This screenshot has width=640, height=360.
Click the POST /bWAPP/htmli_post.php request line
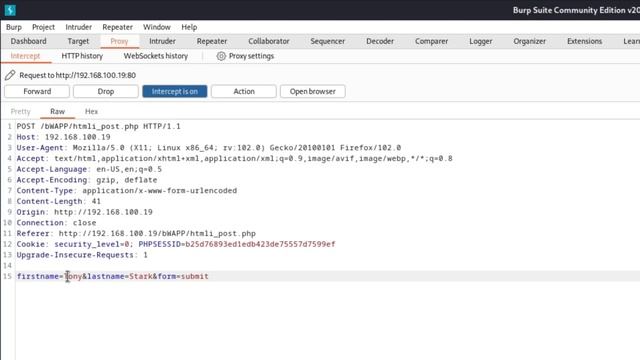click(98, 127)
